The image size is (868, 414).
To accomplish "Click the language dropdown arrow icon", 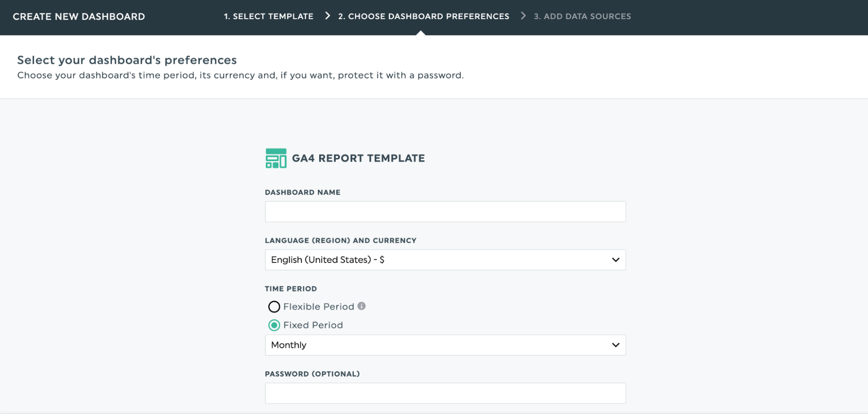I will click(x=615, y=260).
